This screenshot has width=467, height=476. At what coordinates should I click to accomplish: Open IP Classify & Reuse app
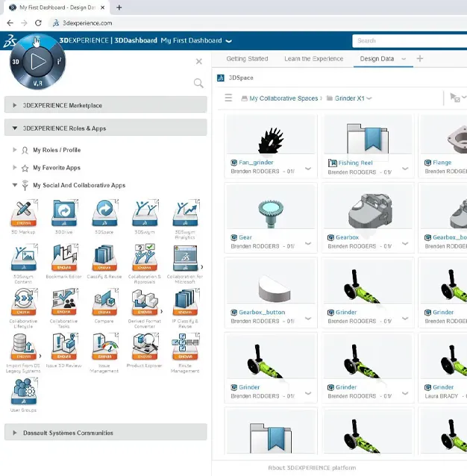(185, 302)
